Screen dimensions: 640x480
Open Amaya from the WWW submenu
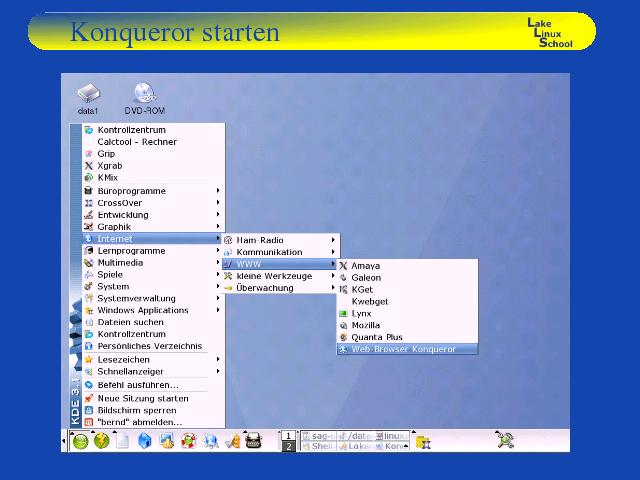click(x=407, y=266)
